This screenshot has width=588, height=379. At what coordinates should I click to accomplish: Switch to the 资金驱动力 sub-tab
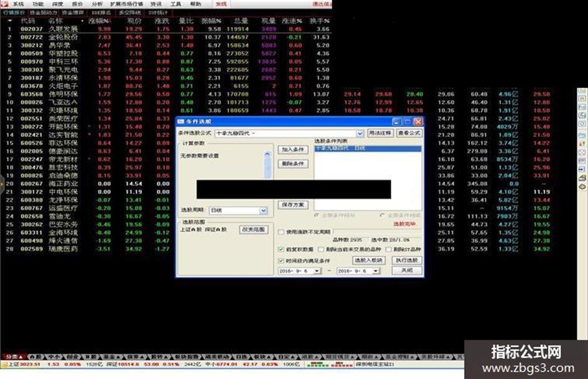click(44, 12)
